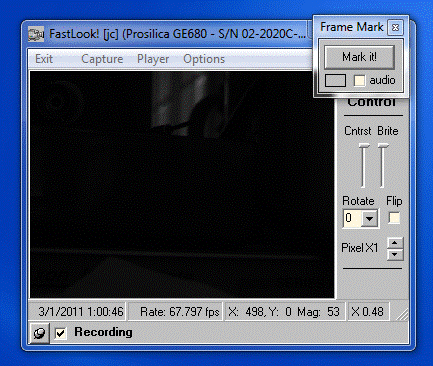Open the Capture menu

pyautogui.click(x=102, y=59)
